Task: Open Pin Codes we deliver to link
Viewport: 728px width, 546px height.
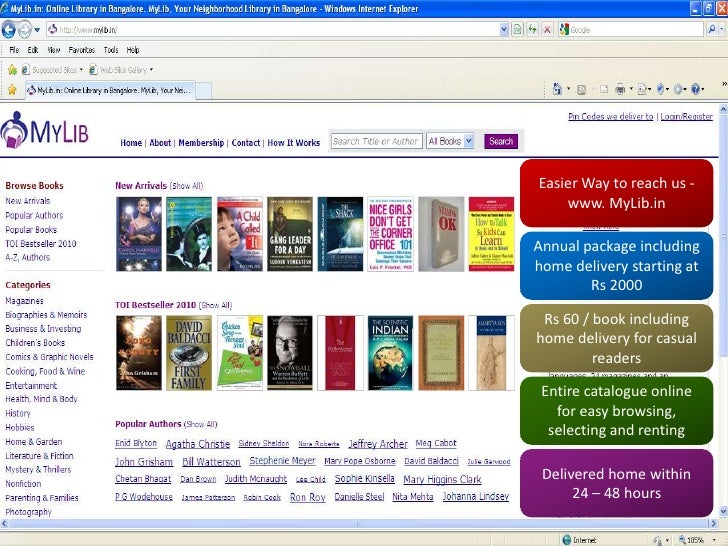Action: [611, 117]
